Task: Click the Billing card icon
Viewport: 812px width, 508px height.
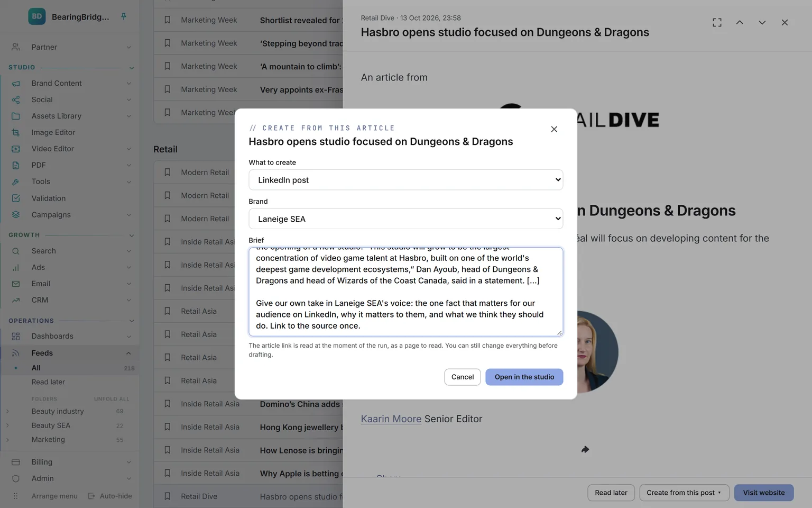Action: click(16, 462)
